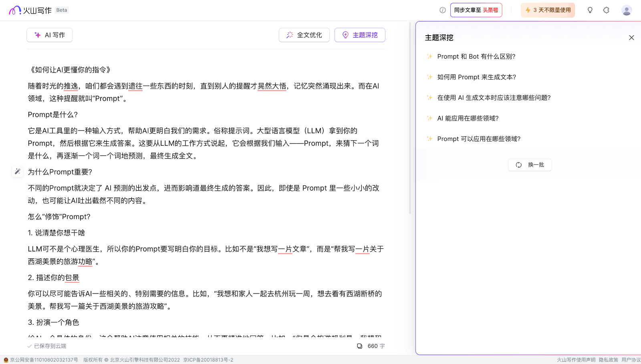Select topic 'Prompt 和 Bot 有什么区别?'
The width and height of the screenshot is (641, 364).
coord(476,56)
